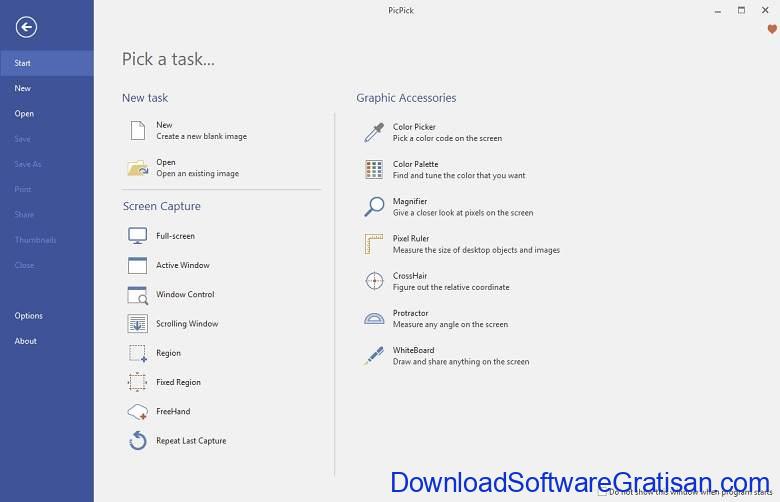Click 'Pick a color code on the screen'
This screenshot has width=780, height=502.
click(x=447, y=138)
